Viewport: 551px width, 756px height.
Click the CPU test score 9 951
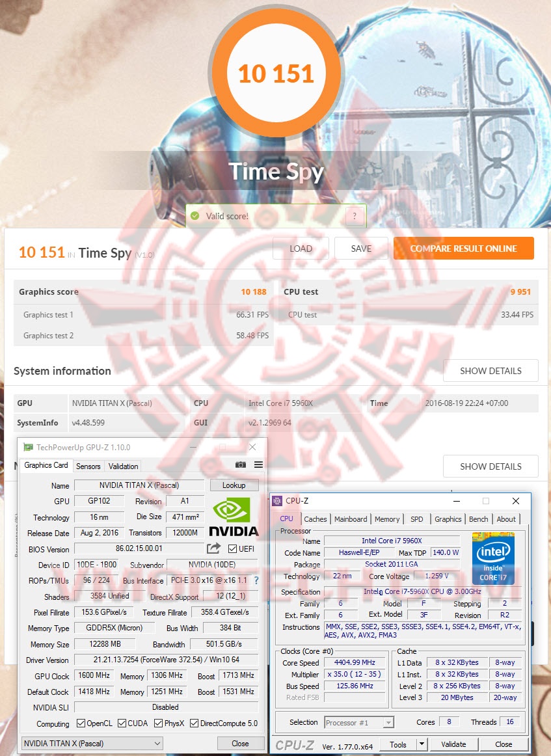pyautogui.click(x=520, y=291)
